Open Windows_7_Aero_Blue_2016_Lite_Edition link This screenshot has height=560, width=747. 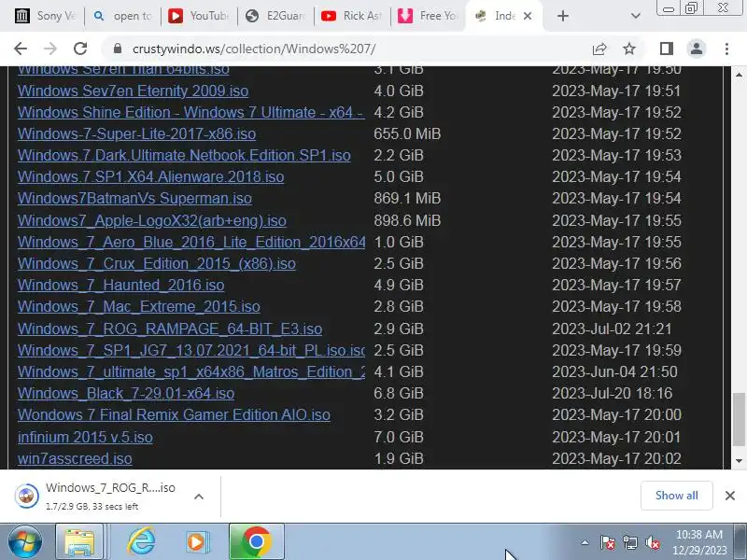pos(191,242)
